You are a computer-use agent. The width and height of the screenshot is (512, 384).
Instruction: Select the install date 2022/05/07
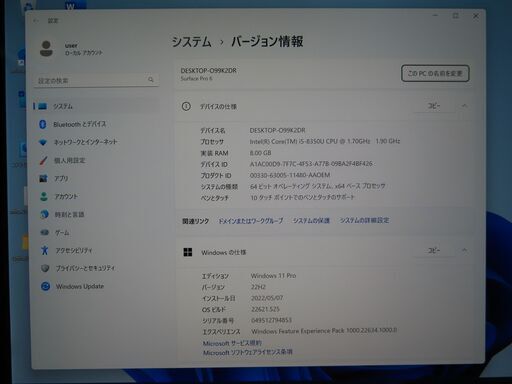(267, 298)
